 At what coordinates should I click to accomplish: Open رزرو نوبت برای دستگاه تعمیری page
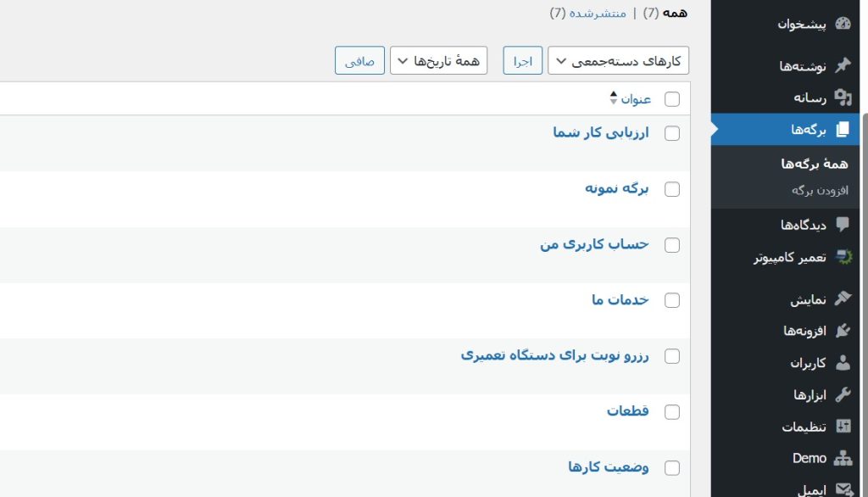point(554,355)
